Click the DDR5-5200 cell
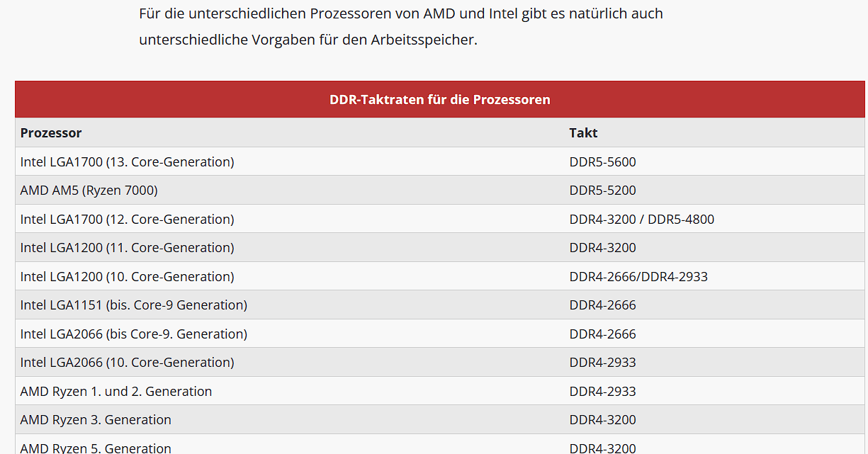Viewport: 868px width, 454px height. (x=714, y=190)
